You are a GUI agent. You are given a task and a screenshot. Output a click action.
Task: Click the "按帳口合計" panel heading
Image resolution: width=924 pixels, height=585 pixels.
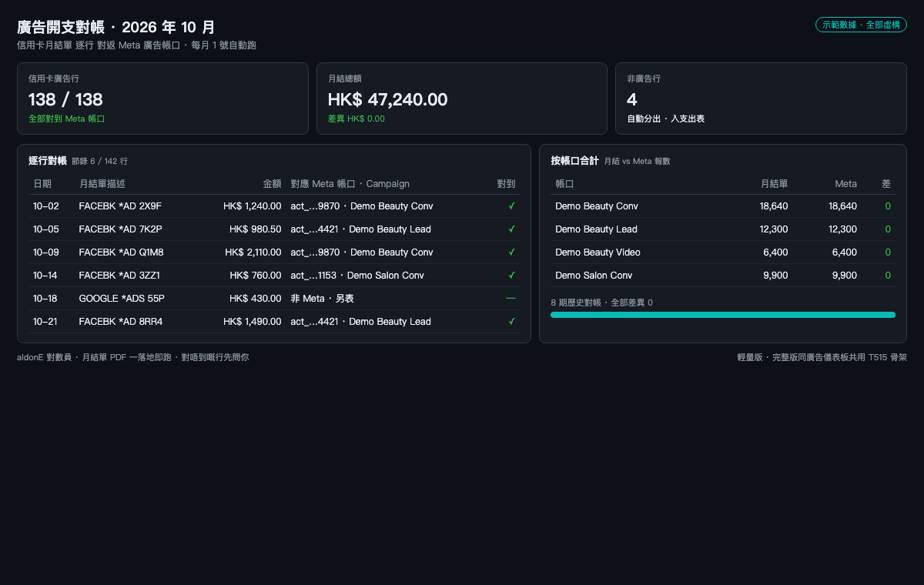coord(574,161)
